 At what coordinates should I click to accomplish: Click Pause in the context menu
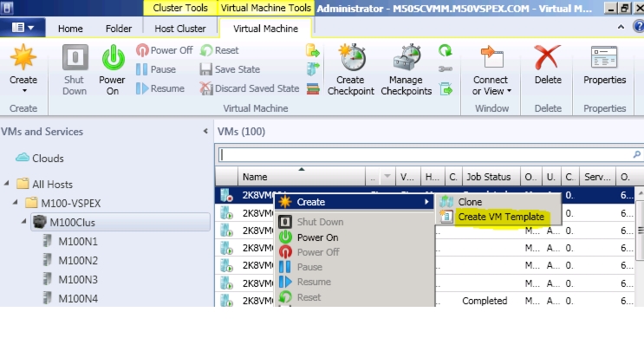coord(309,267)
